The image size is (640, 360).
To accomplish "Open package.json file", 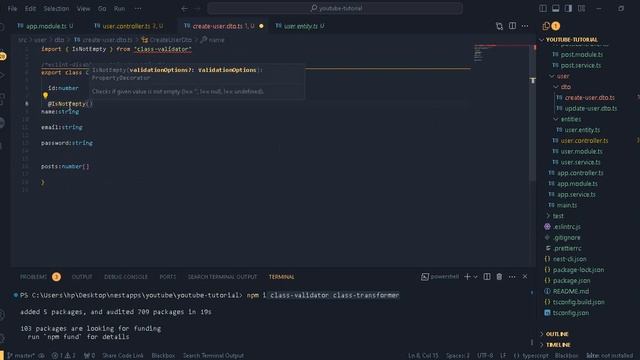I will tap(571, 281).
